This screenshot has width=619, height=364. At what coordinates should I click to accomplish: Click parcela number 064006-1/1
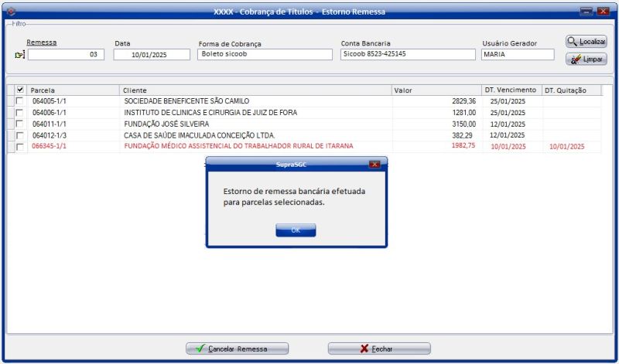click(x=50, y=113)
